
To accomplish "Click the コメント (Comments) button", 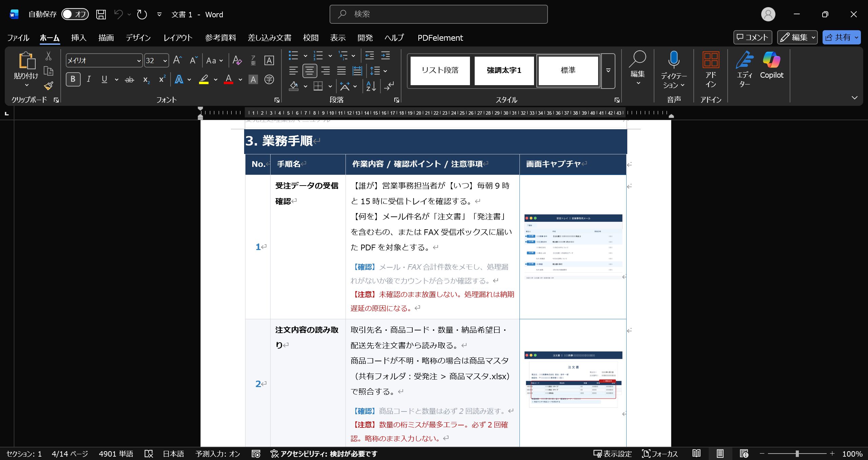I will pos(752,37).
